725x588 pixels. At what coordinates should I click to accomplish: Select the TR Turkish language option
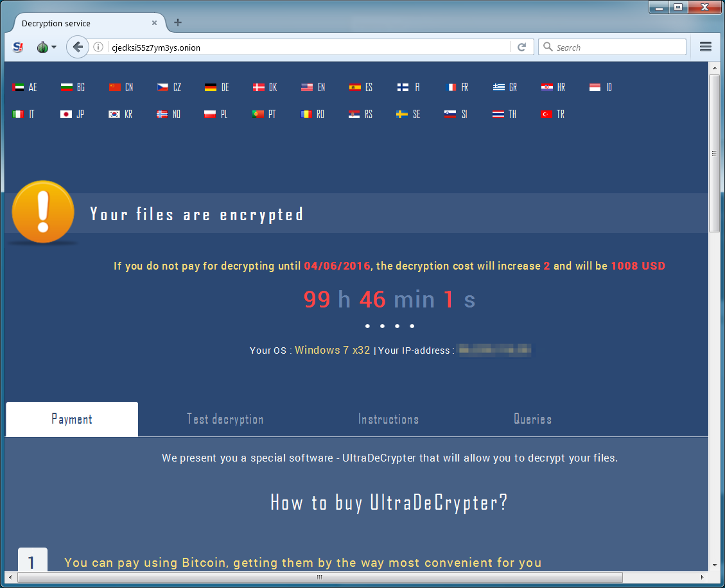tap(552, 114)
